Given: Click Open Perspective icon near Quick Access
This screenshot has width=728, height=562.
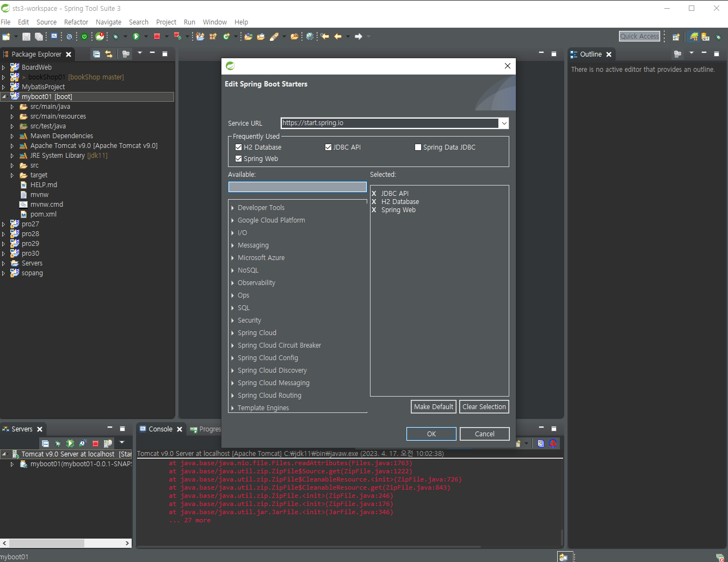Looking at the screenshot, I should pyautogui.click(x=676, y=37).
